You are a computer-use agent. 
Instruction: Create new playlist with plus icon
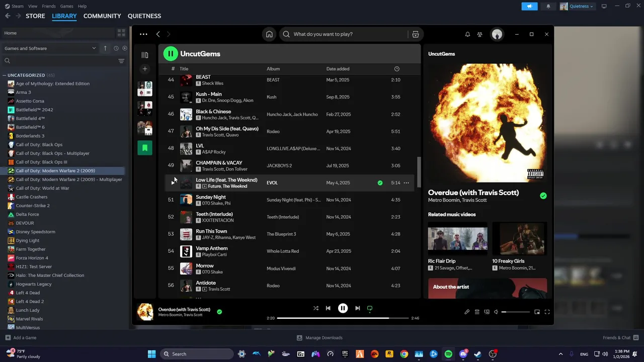[x=145, y=69]
